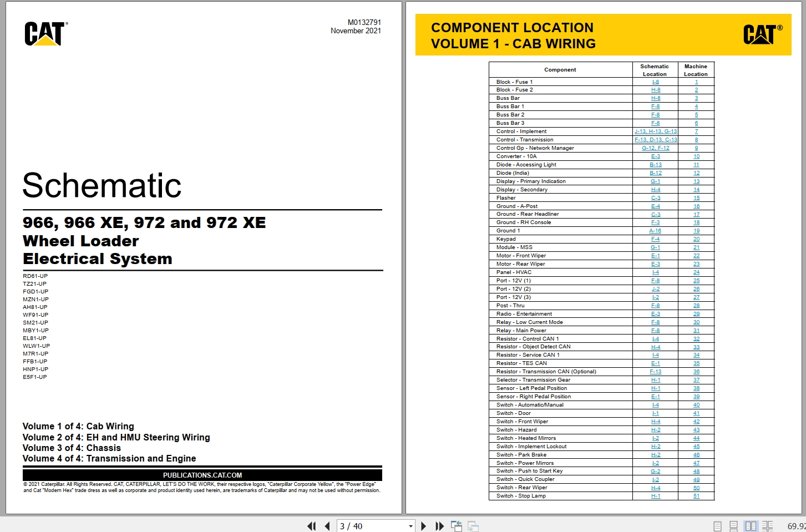Screen dimensions: 806x532
Task: Open machine location 29 for Radio - Entertainment
Action: click(x=696, y=314)
